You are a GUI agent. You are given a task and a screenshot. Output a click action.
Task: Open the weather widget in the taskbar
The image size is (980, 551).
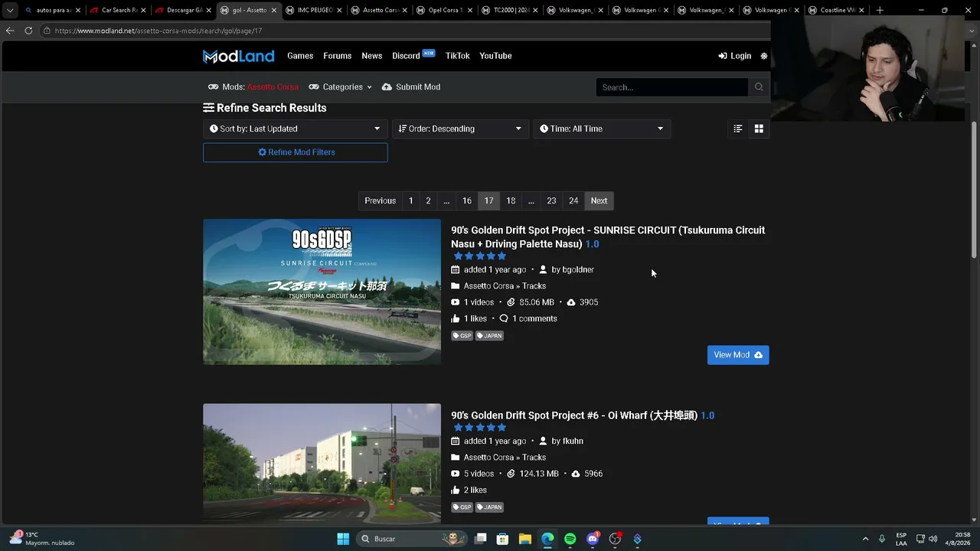click(42, 539)
